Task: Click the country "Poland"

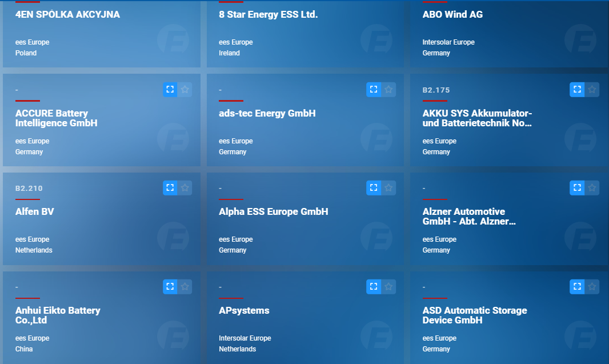Action: pyautogui.click(x=26, y=53)
